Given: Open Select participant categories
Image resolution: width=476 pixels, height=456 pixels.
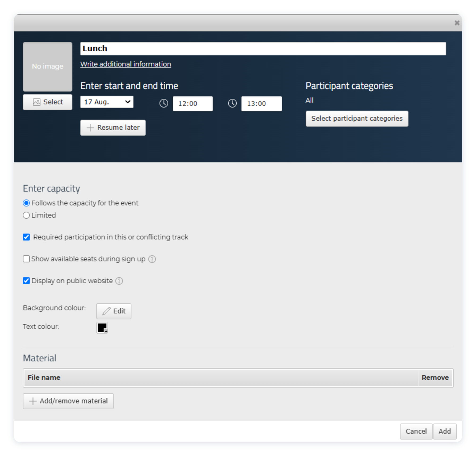Looking at the screenshot, I should click(x=357, y=119).
